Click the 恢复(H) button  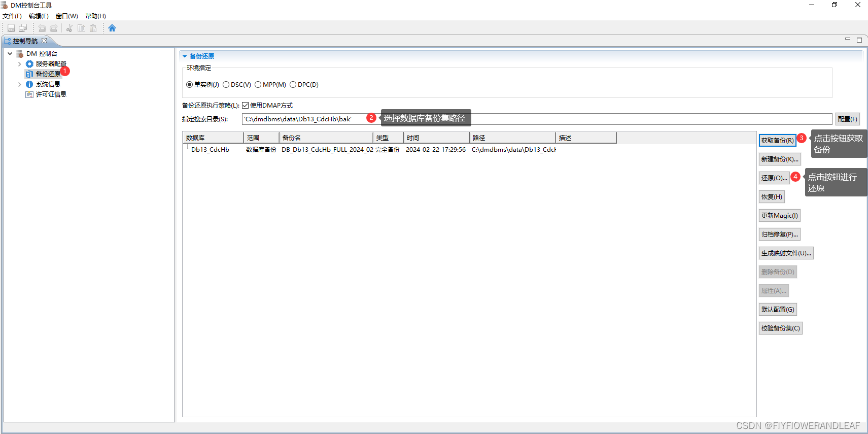[x=772, y=197]
